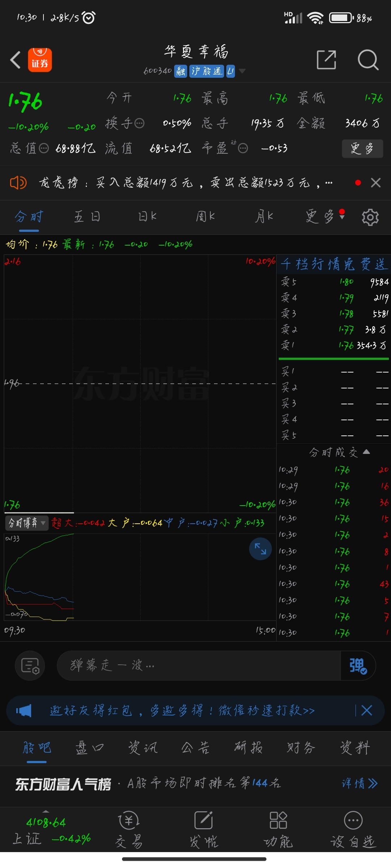Switch to the 月K chart tab
Screen dimensions: 391x868
[x=264, y=217]
